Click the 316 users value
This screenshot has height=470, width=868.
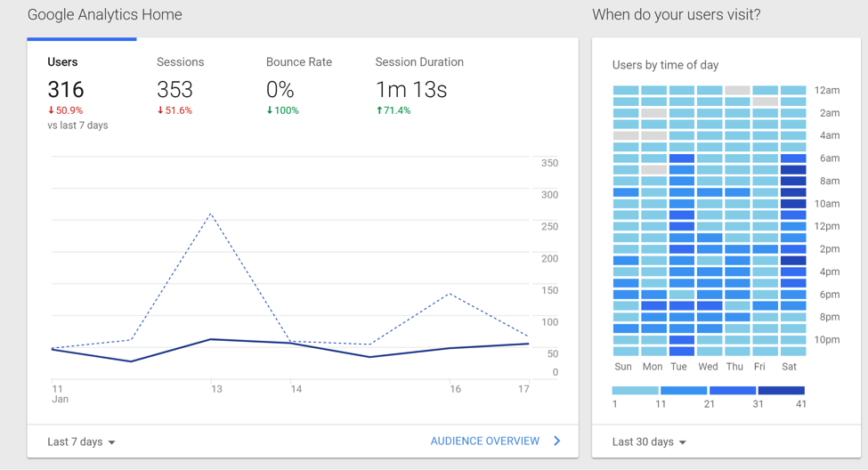[65, 90]
